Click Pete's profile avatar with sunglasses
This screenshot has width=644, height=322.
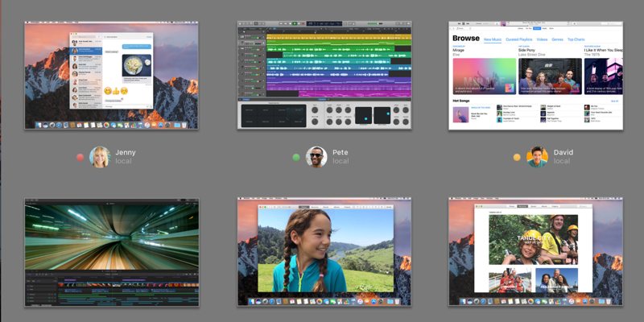(x=316, y=157)
